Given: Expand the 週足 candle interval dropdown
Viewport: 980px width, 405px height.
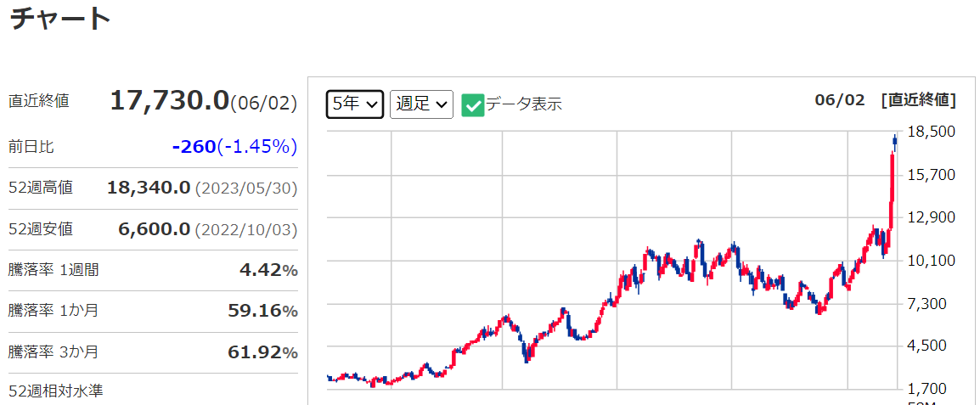Looking at the screenshot, I should (x=421, y=104).
